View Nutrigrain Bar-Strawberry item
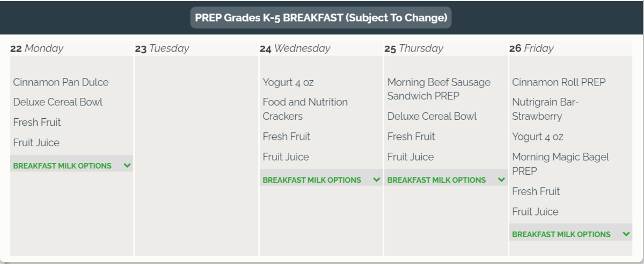 coord(545,109)
